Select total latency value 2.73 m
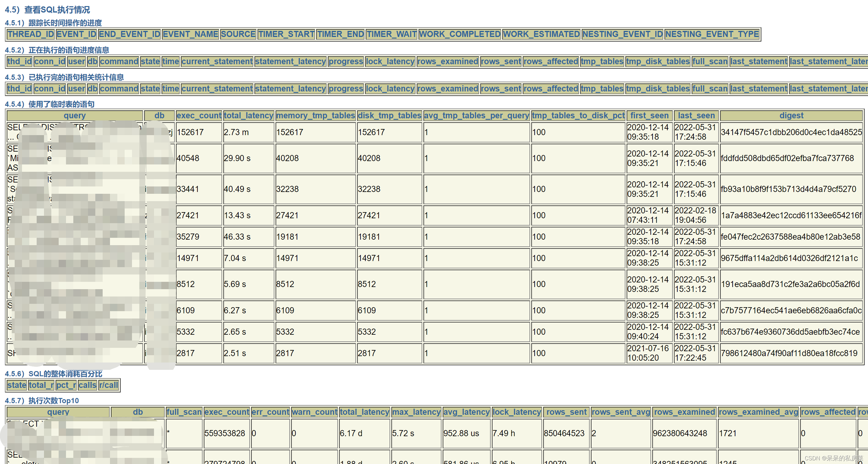Image resolution: width=868 pixels, height=464 pixels. click(236, 132)
